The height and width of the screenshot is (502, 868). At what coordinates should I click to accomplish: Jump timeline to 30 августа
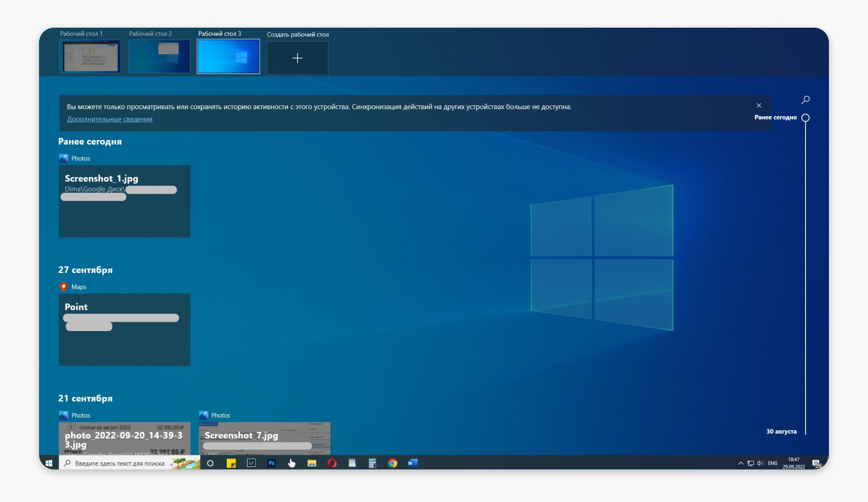pos(781,431)
